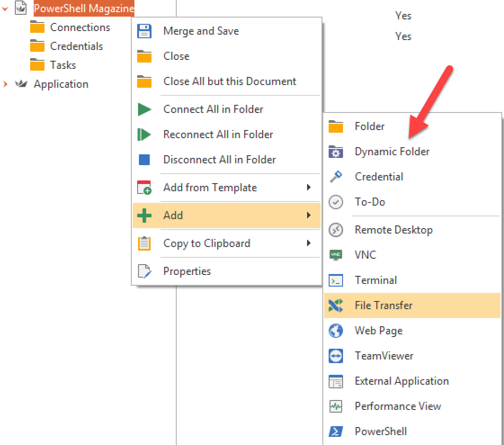Click the Web Page globe icon
This screenshot has height=445, width=504.
pyautogui.click(x=336, y=331)
